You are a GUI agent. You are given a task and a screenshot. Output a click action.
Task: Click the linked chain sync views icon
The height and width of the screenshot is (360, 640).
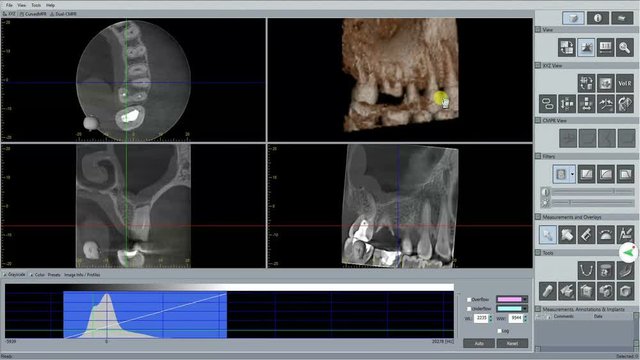click(x=547, y=103)
